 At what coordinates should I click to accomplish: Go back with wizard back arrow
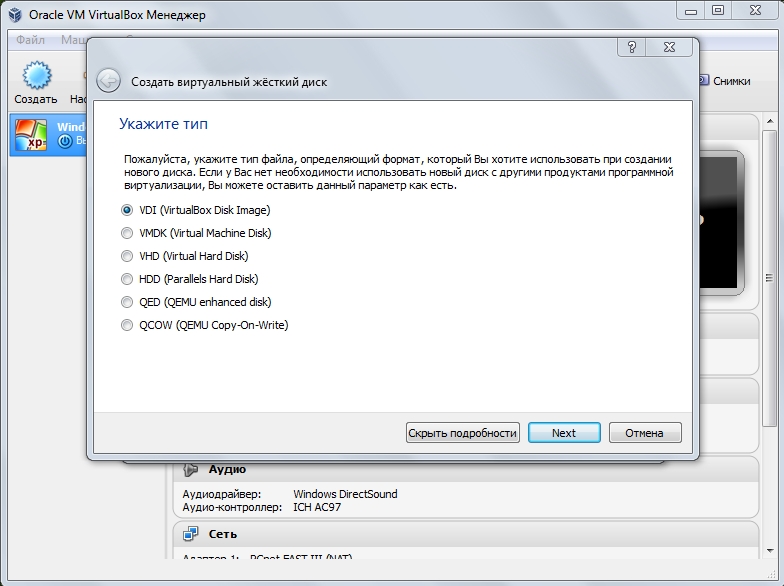pyautogui.click(x=108, y=80)
